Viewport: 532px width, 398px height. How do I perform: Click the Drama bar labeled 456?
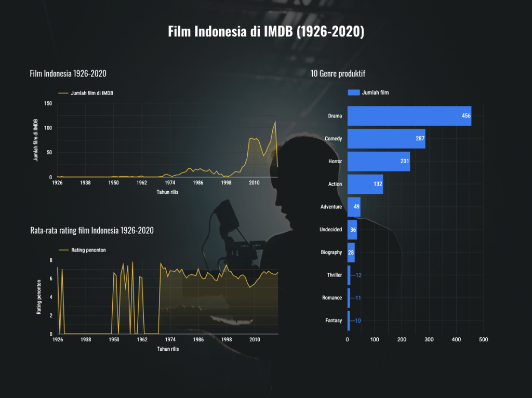[x=409, y=116]
